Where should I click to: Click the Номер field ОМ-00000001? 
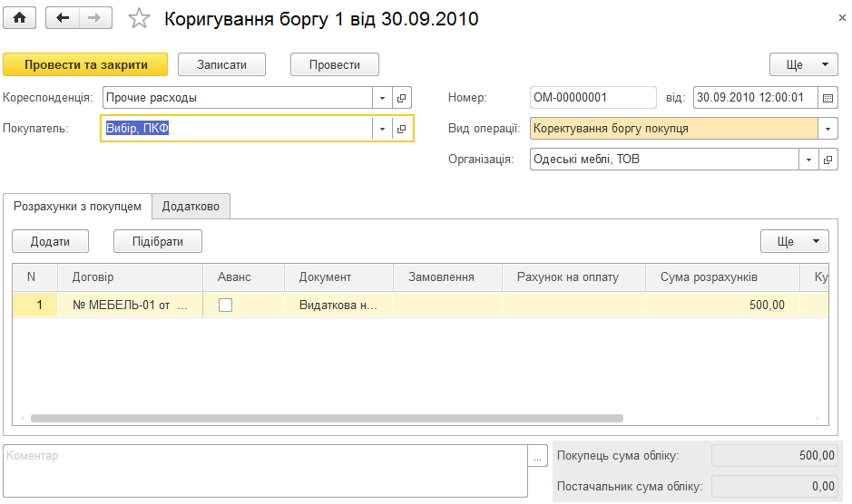[x=593, y=98]
